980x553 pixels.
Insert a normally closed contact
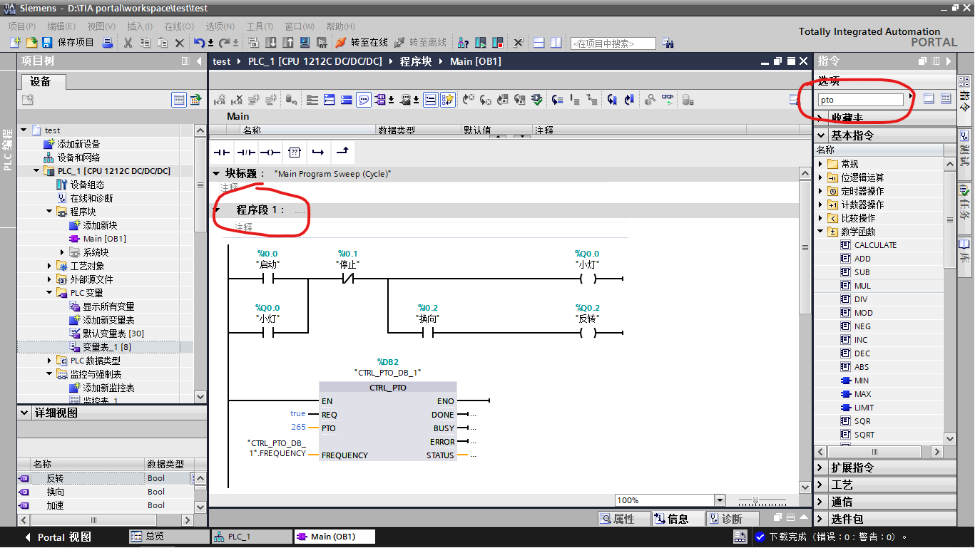pyautogui.click(x=247, y=152)
